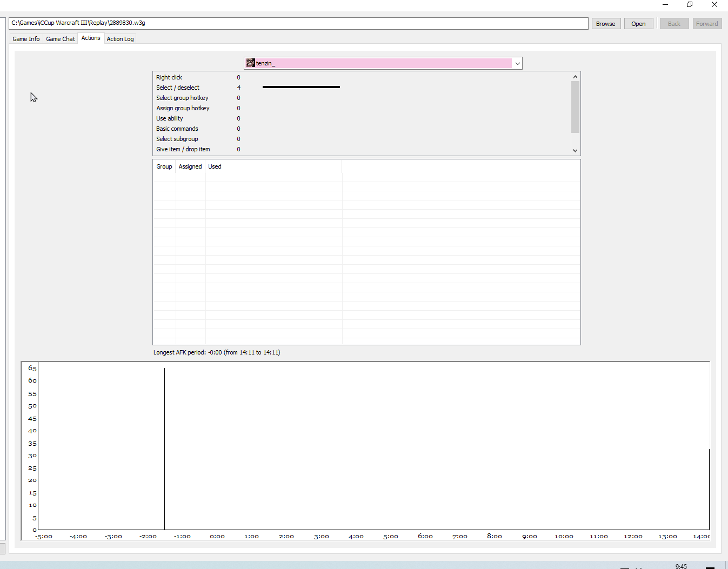The width and height of the screenshot is (728, 569).
Task: Click the Assigned column header
Action: coord(190,166)
